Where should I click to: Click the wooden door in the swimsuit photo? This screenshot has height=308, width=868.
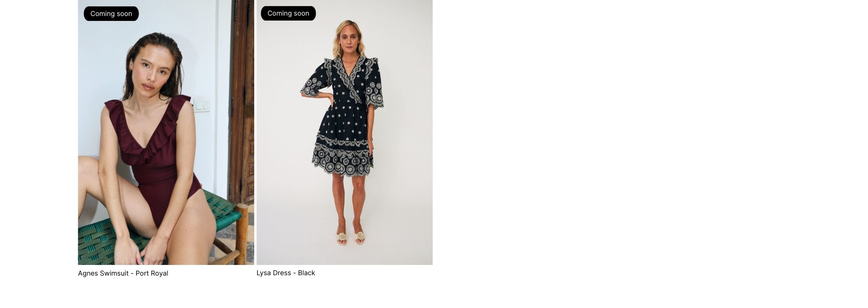coord(242,103)
